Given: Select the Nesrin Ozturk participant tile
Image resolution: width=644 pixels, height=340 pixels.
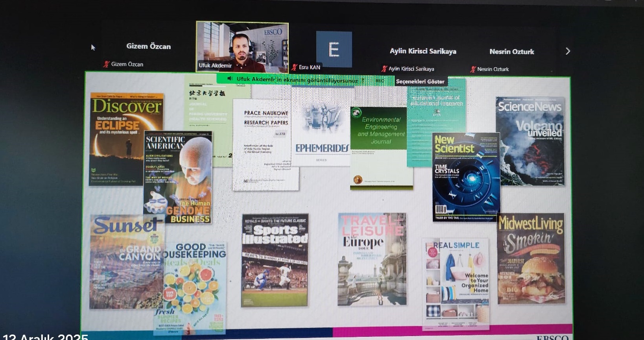Looking at the screenshot, I should point(511,52).
